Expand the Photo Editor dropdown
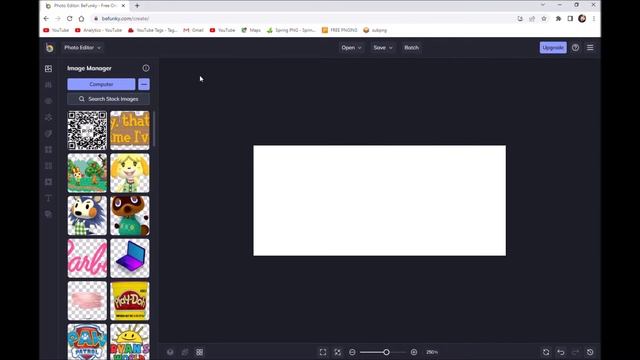This screenshot has height=360, width=640. pyautogui.click(x=82, y=48)
